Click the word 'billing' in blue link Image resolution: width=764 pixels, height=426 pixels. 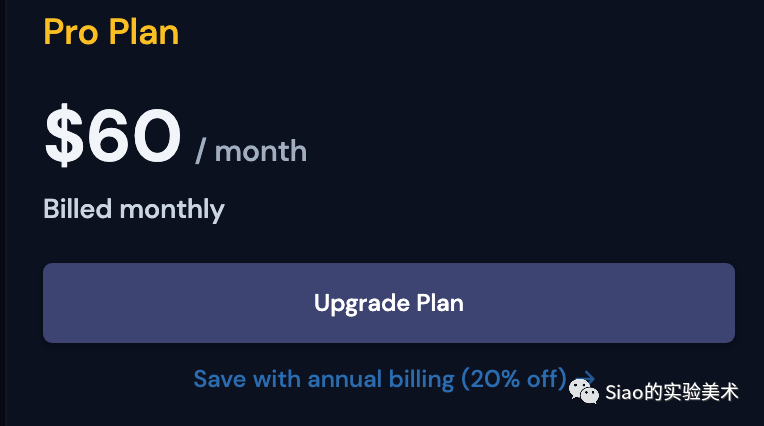[421, 379]
